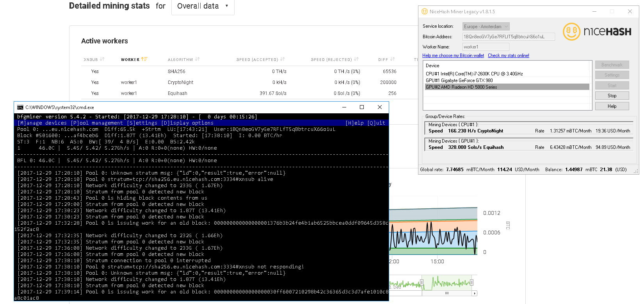Open Check my stats online link
The width and height of the screenshot is (644, 304).
[x=509, y=55]
